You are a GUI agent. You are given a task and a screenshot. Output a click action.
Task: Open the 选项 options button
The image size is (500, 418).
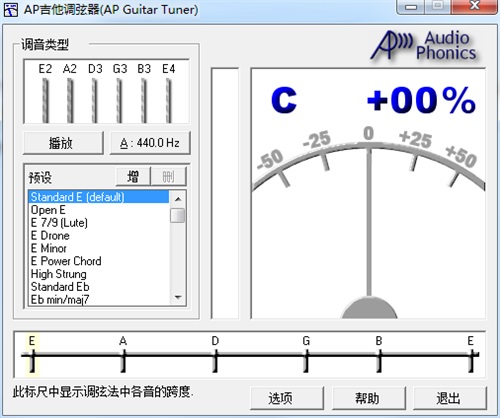coord(287,398)
